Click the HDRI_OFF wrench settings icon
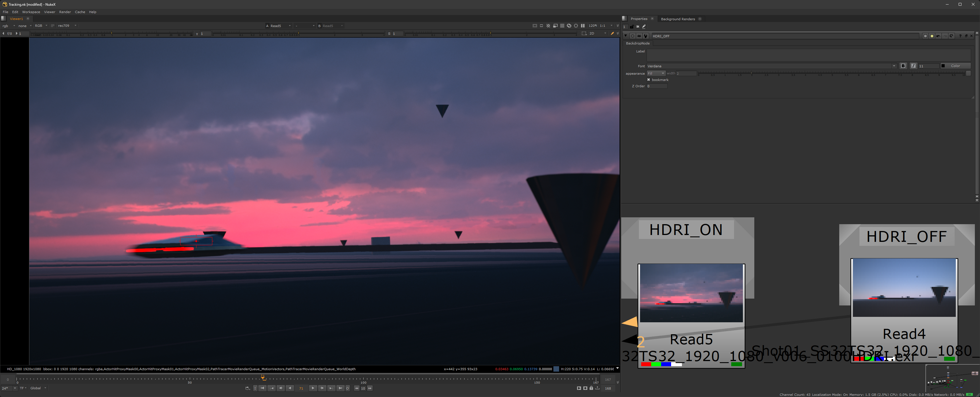 click(x=646, y=36)
